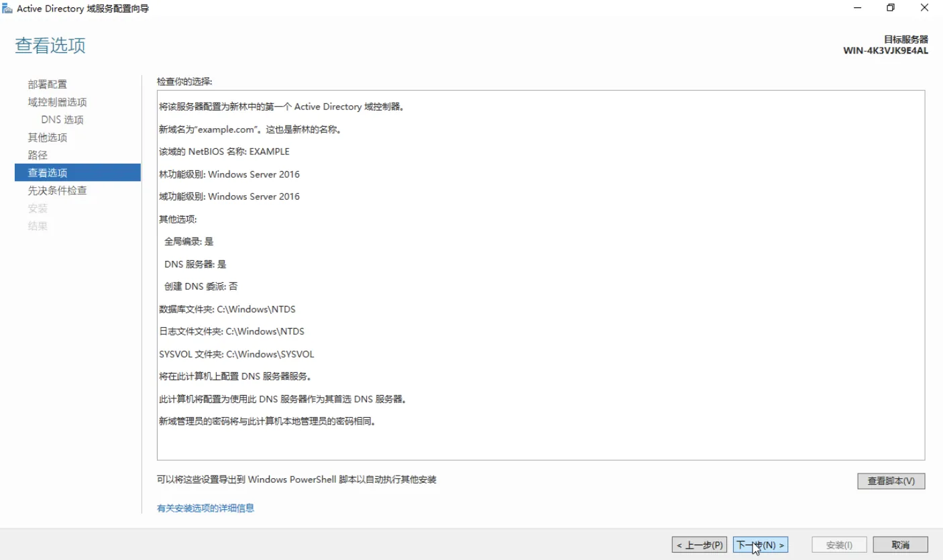Select 查看选项 in the left navigation

coord(48,173)
